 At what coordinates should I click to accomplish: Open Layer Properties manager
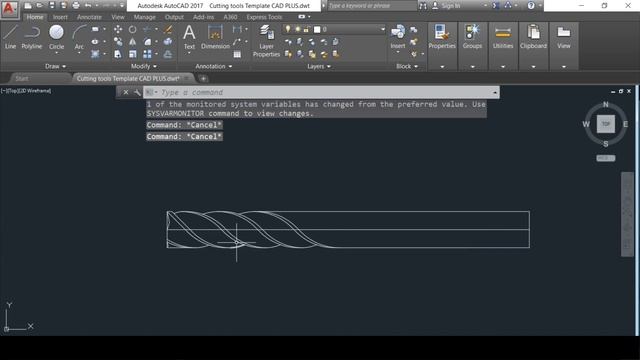266,40
